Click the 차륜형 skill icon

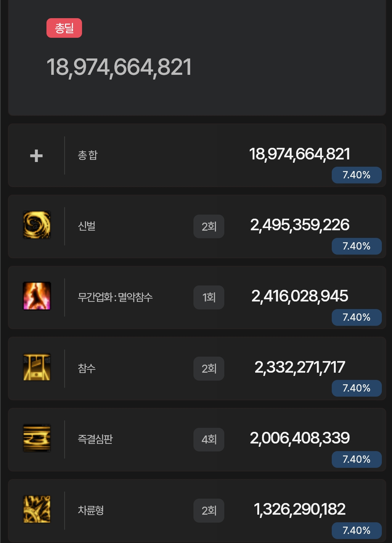click(x=37, y=509)
